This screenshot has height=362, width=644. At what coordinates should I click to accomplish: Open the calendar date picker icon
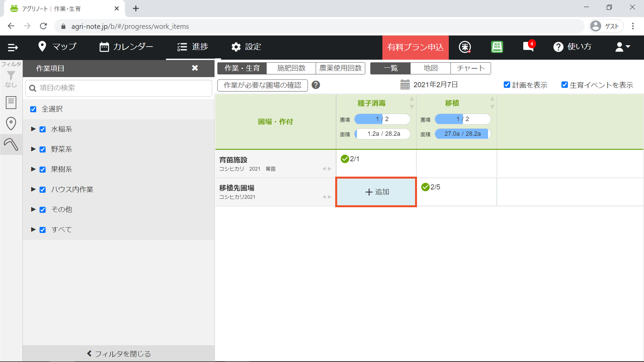(x=405, y=85)
